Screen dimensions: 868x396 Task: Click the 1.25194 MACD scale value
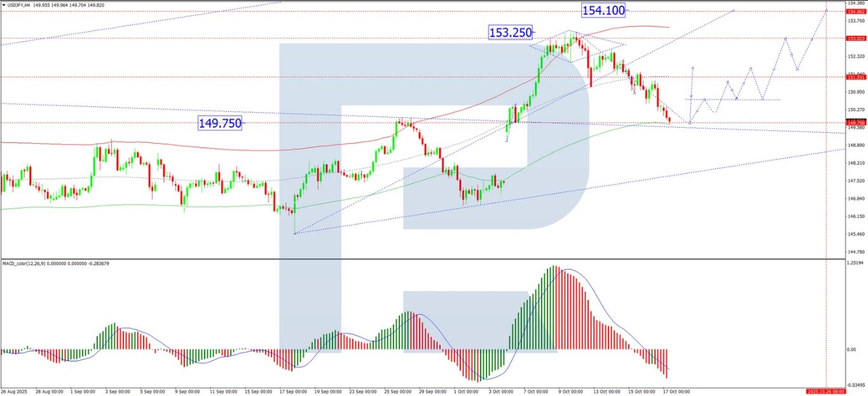pyautogui.click(x=856, y=263)
